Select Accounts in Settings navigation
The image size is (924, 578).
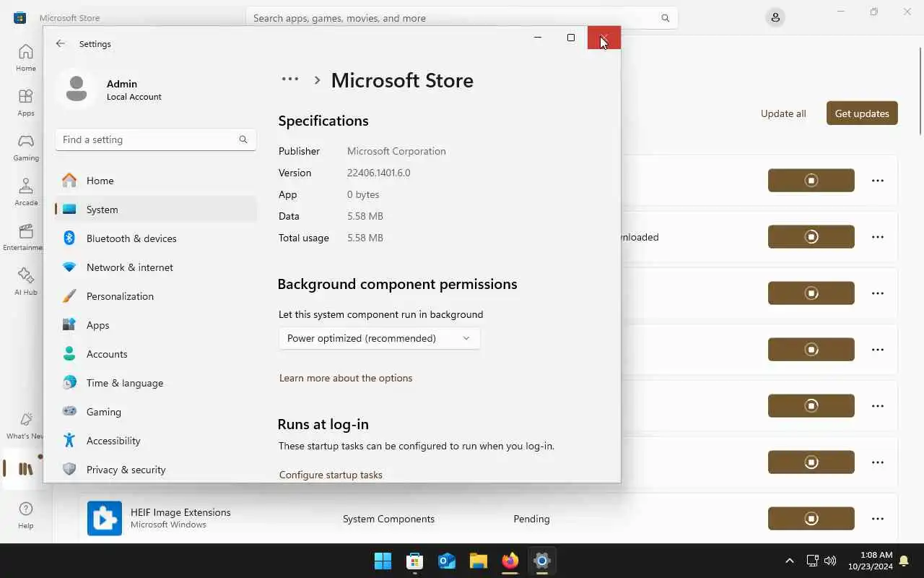pos(156,354)
